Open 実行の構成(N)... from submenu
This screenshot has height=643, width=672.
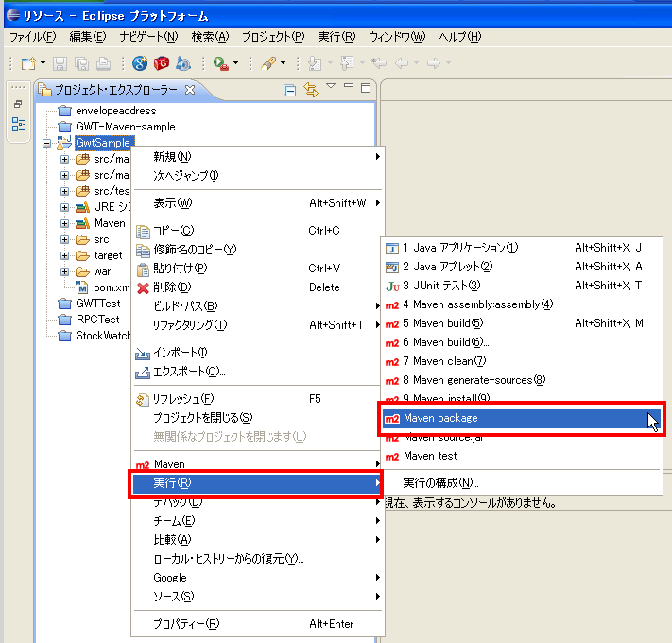point(522,483)
